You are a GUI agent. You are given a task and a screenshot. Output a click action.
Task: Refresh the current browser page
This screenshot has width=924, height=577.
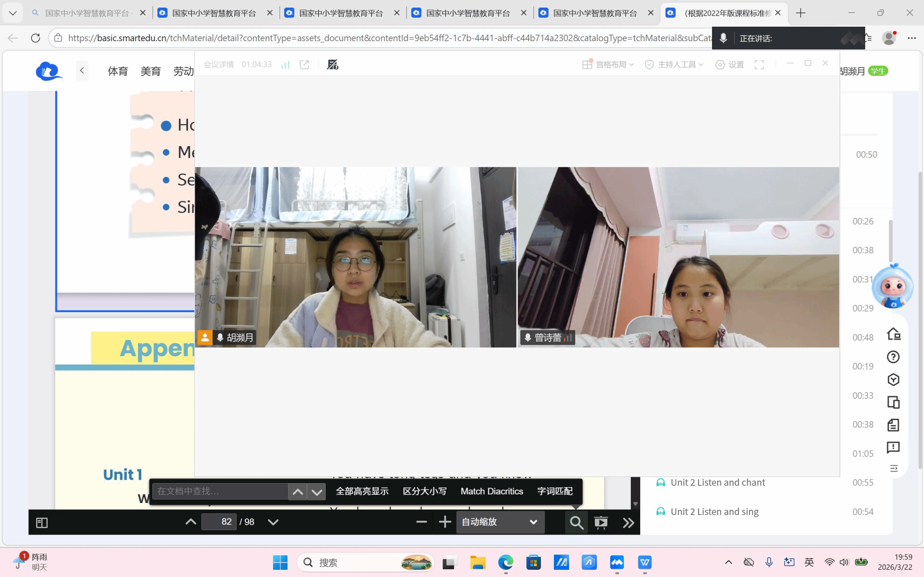tap(36, 38)
